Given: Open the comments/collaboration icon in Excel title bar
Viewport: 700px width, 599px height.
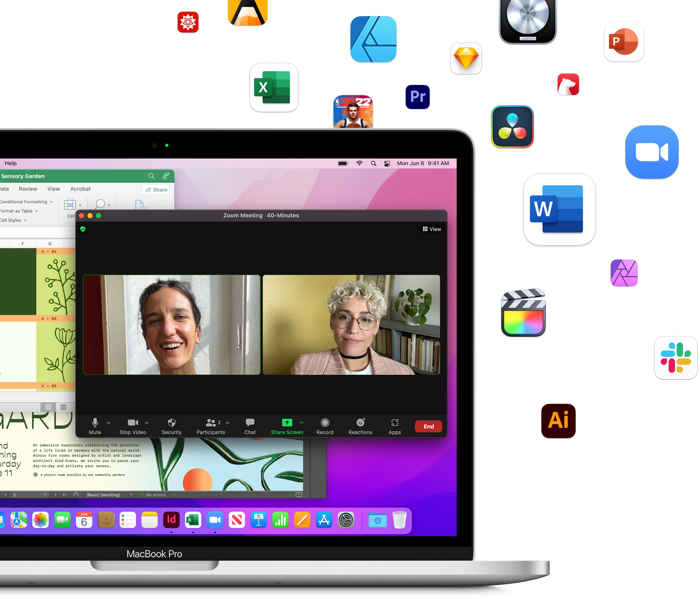Looking at the screenshot, I should pos(166,176).
